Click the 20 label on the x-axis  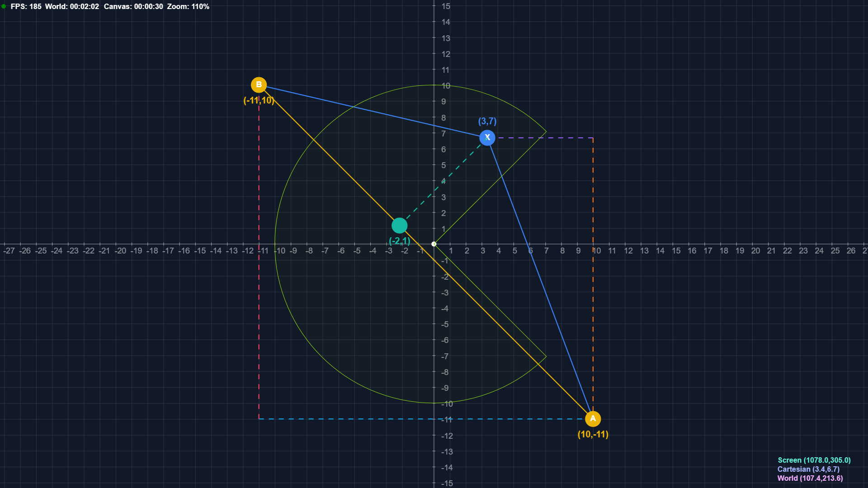[755, 251]
